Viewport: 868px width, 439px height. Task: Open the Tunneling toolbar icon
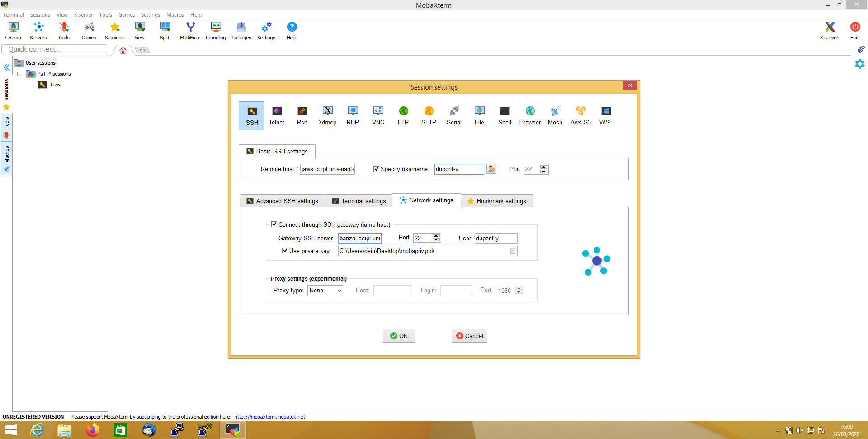pos(216,31)
